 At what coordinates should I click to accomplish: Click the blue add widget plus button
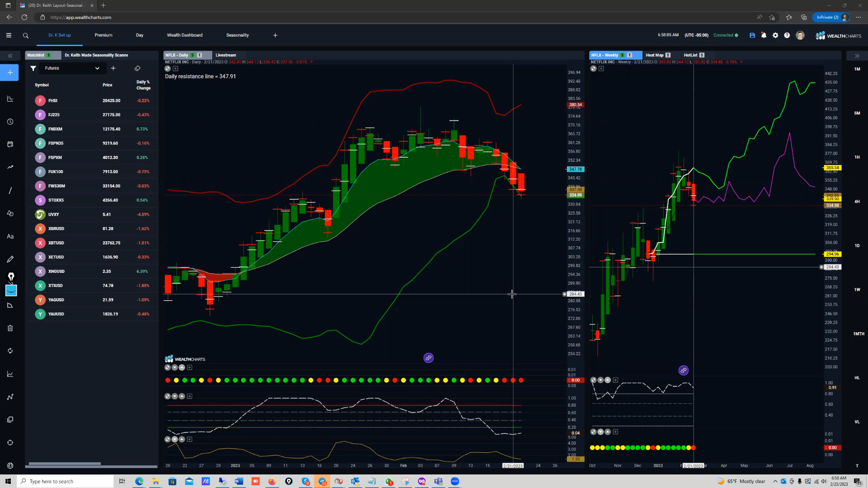point(10,72)
